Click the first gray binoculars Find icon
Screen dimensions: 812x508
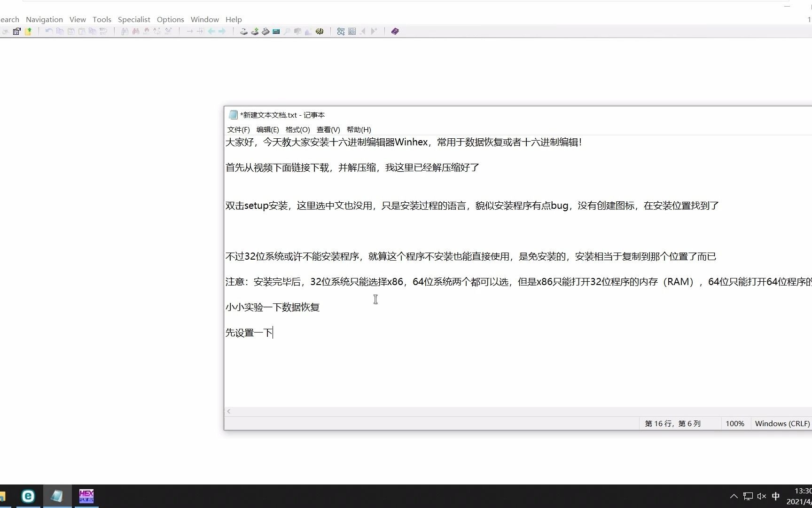coord(125,32)
